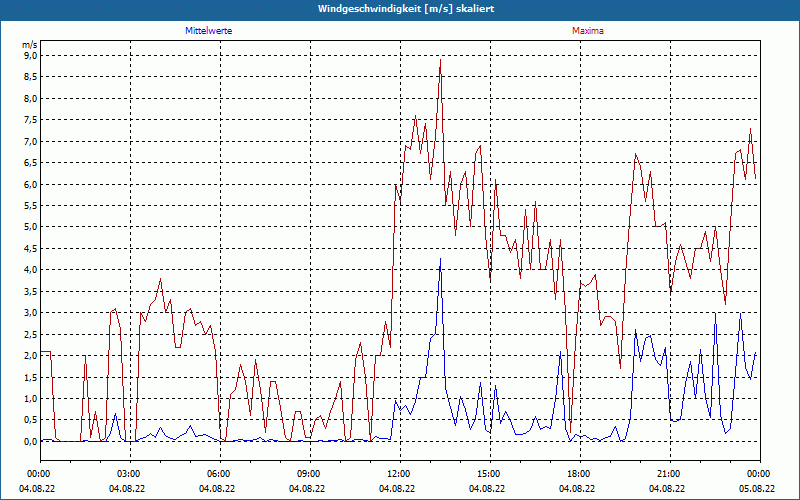This screenshot has width=800, height=500.
Task: Click the y-axis value '8,0'
Action: 31,98
